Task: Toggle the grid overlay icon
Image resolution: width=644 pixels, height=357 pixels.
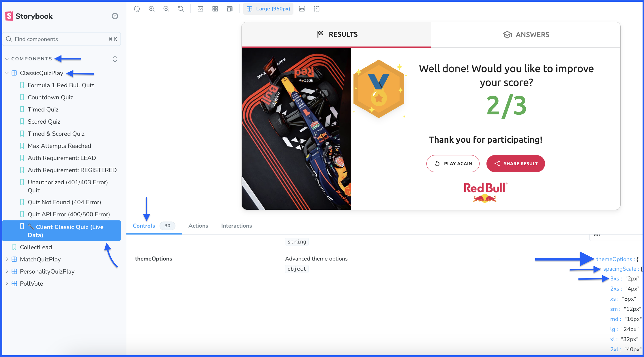Action: pos(215,9)
